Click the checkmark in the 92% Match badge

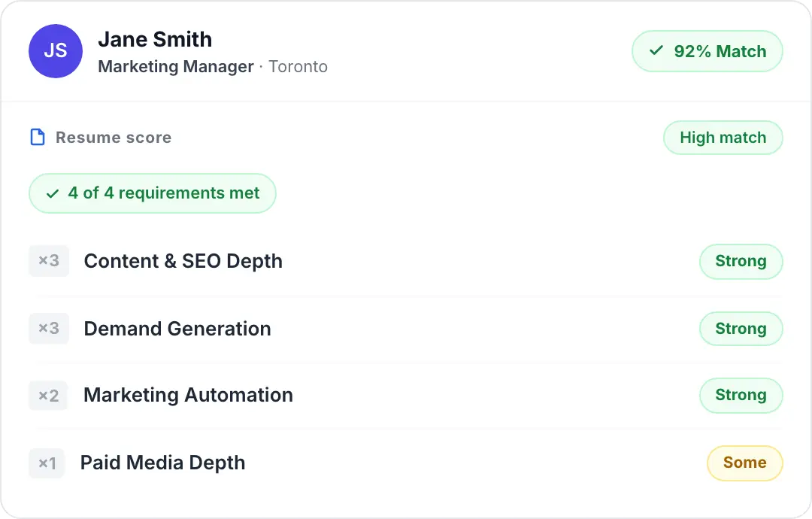tap(656, 51)
